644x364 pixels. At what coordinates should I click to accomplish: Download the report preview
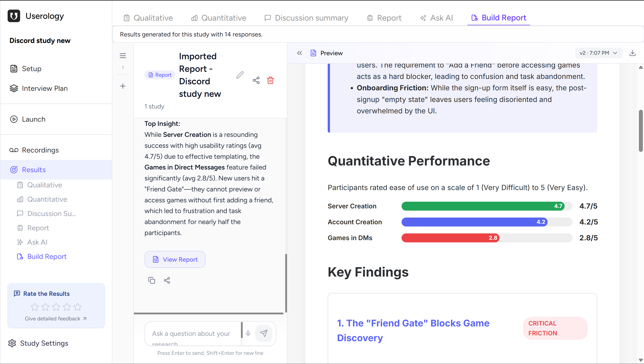tap(633, 53)
